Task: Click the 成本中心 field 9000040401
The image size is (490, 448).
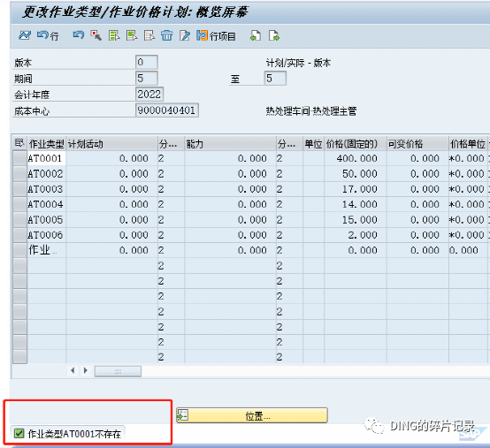Action: 167,110
